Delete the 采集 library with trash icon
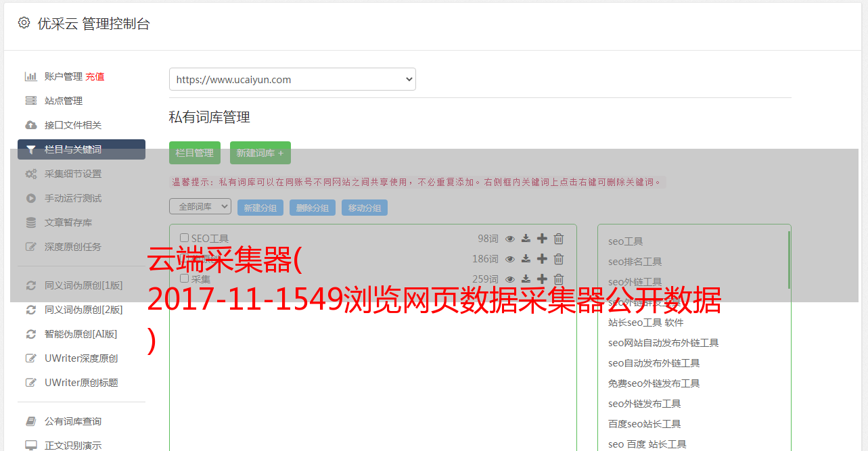868x451 pixels. pyautogui.click(x=559, y=279)
